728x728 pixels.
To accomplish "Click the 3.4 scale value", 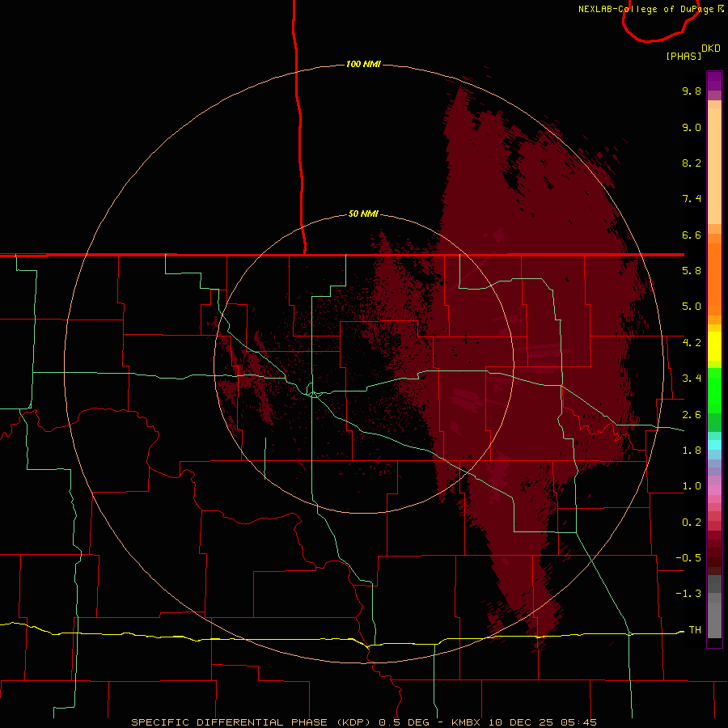I will tap(692, 379).
